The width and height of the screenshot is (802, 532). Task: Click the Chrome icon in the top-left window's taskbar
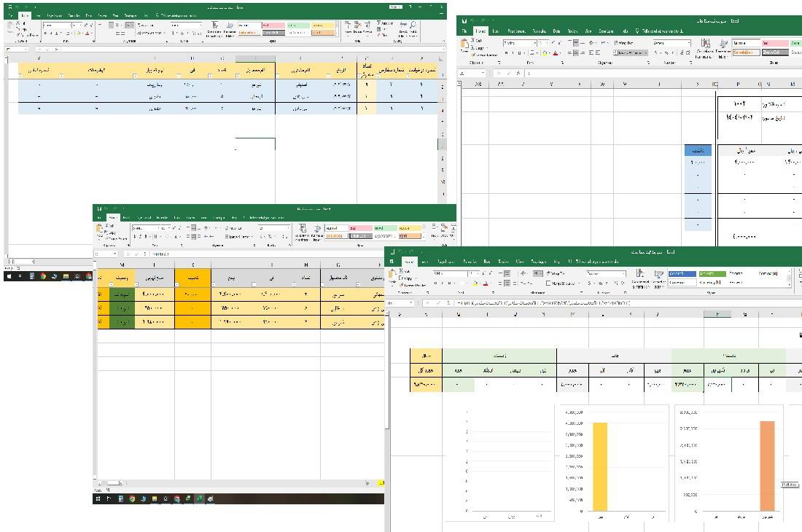click(43, 276)
